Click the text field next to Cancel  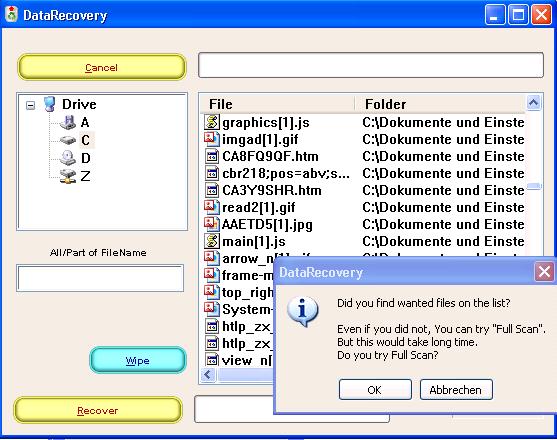[371, 65]
